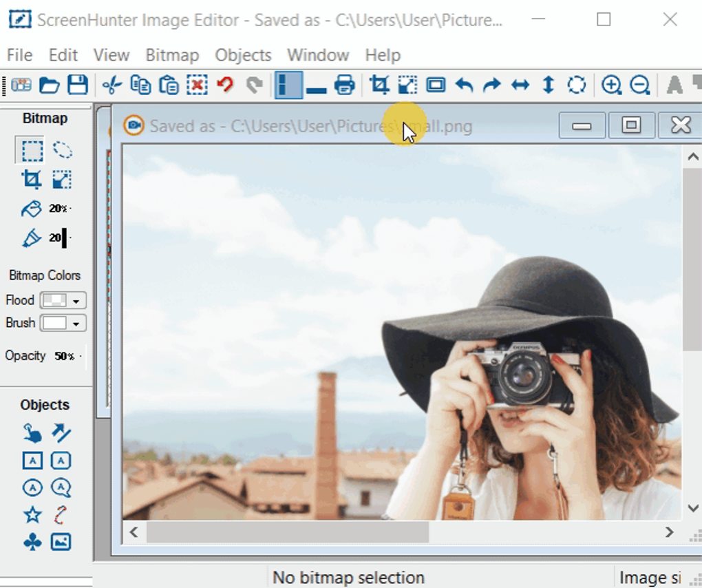Select the Image object tool in Objects panel

tap(61, 542)
